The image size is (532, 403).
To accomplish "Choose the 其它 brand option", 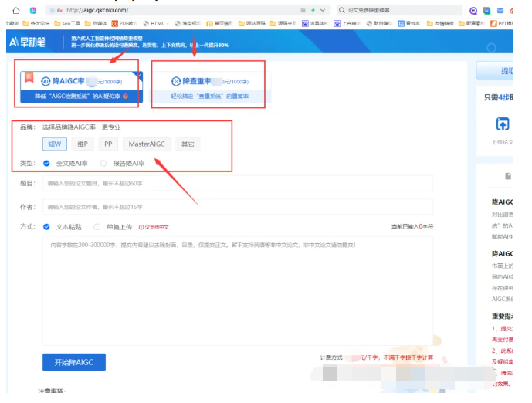I will (188, 144).
